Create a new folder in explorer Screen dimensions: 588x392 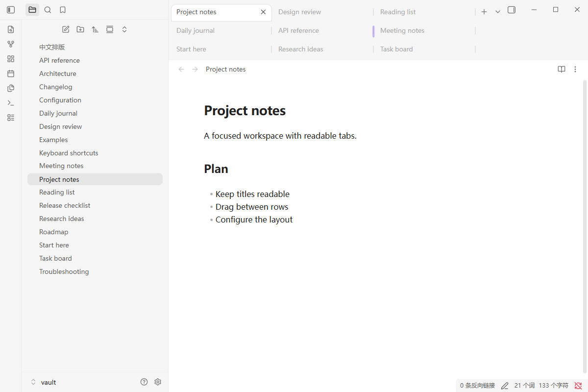coord(80,29)
